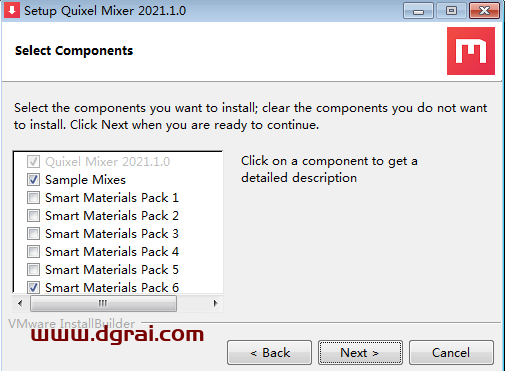Click the installer icon in title bar
Image resolution: width=505 pixels, height=371 pixels.
pos(12,10)
